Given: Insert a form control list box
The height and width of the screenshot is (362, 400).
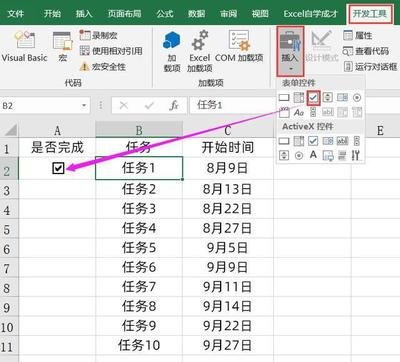Looking at the screenshot, I should pos(342,98).
